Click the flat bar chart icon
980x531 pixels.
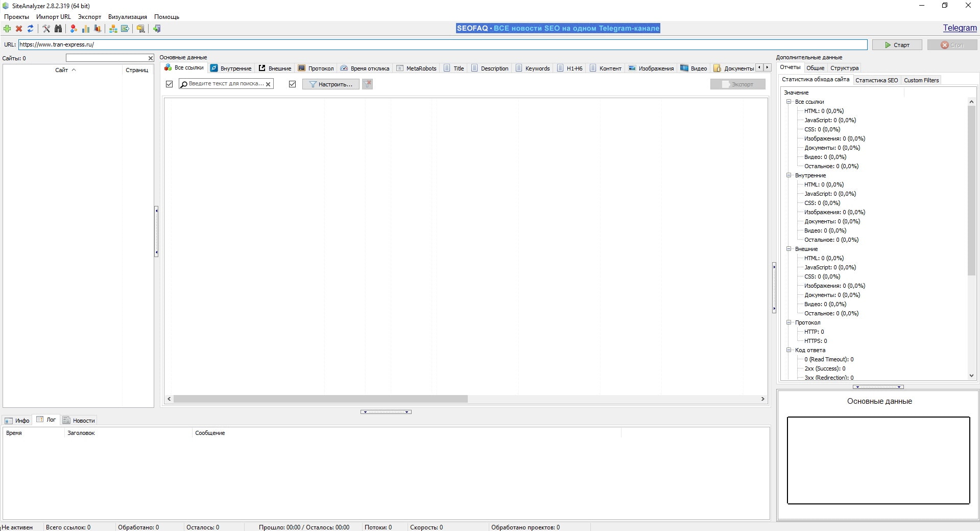pyautogui.click(x=86, y=29)
